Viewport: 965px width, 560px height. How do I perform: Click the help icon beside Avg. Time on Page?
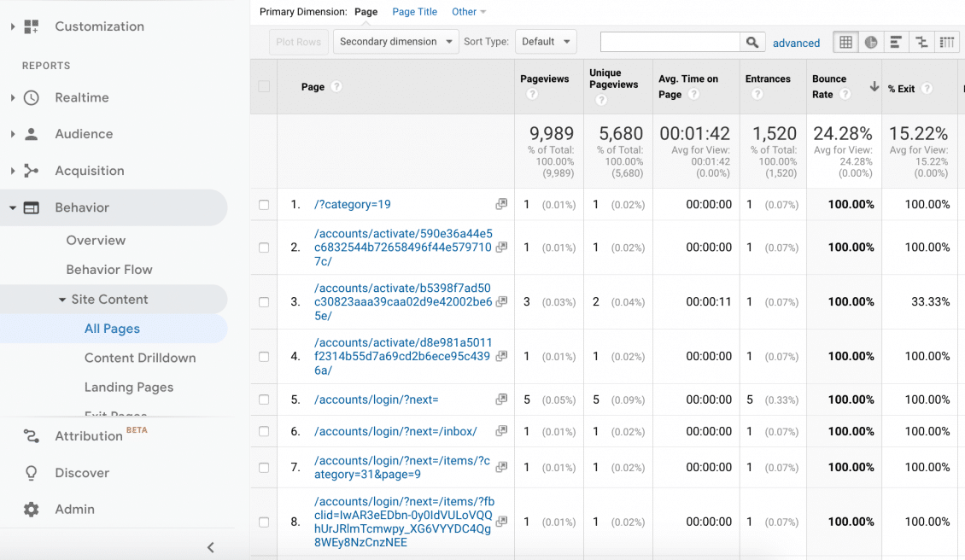(x=693, y=94)
